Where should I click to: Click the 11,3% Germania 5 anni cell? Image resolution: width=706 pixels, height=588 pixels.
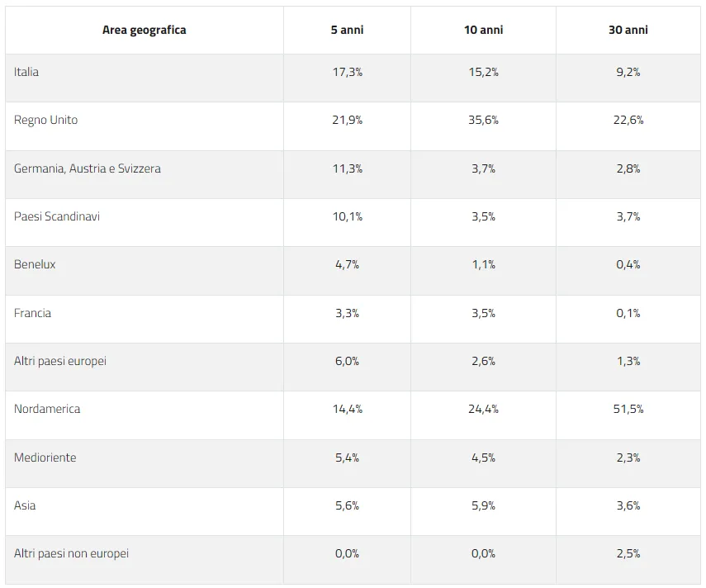click(x=347, y=168)
